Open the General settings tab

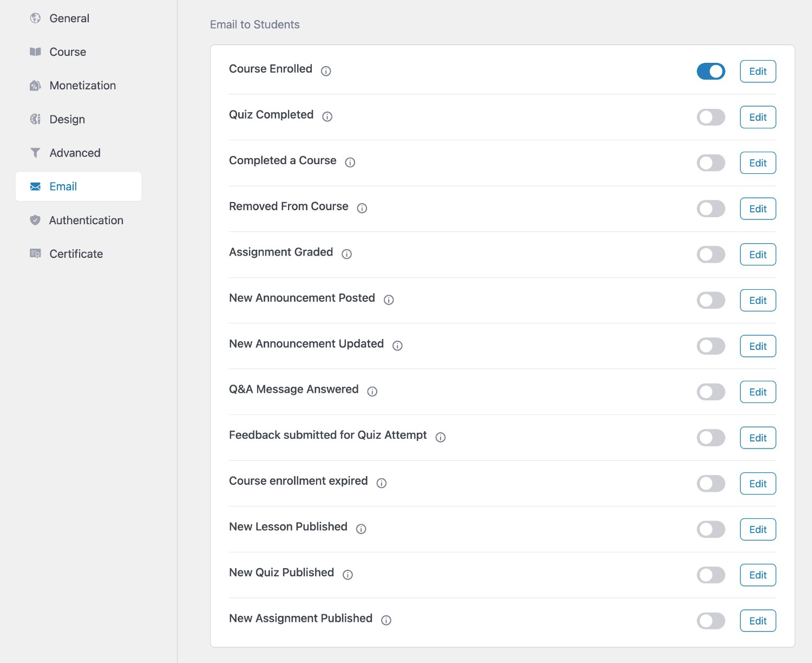point(78,18)
